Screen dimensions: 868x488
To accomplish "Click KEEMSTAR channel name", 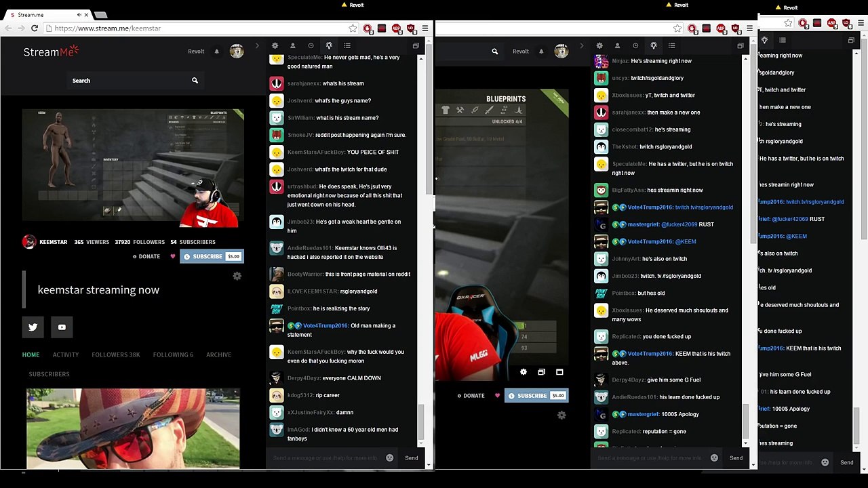I will [x=53, y=242].
